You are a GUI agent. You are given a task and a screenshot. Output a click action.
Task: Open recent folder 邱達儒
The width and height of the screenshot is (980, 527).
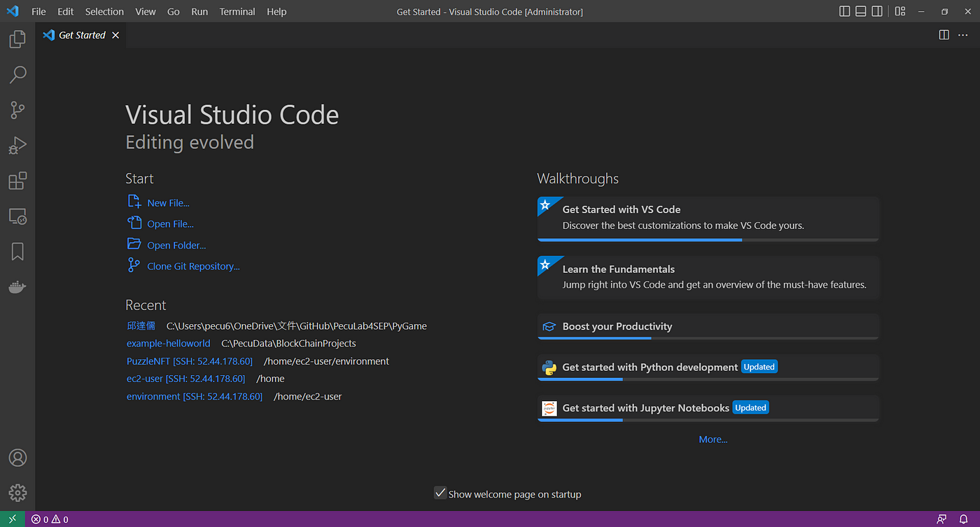tap(141, 325)
